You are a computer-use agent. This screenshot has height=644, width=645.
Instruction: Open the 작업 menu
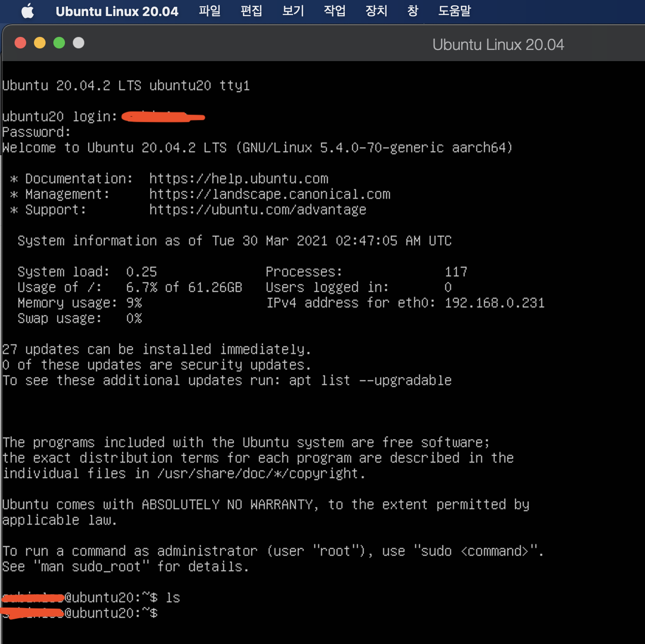(x=335, y=11)
